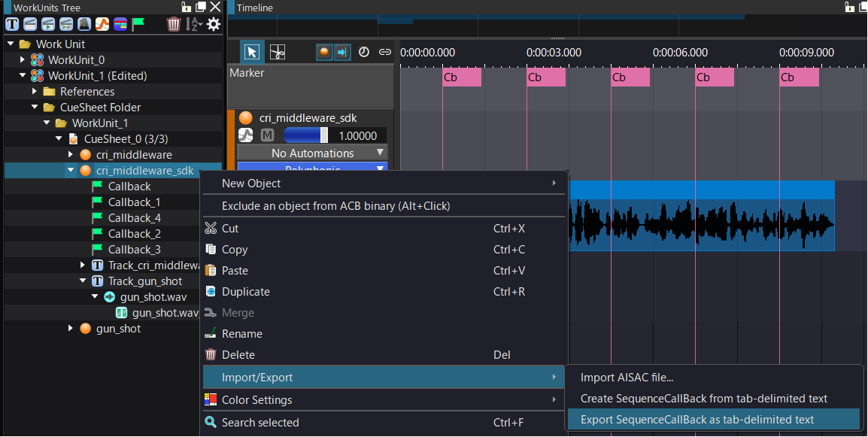Image resolution: width=868 pixels, height=437 pixels.
Task: Collapse WorkUnit_1 (Edited) node
Action: tap(22, 75)
